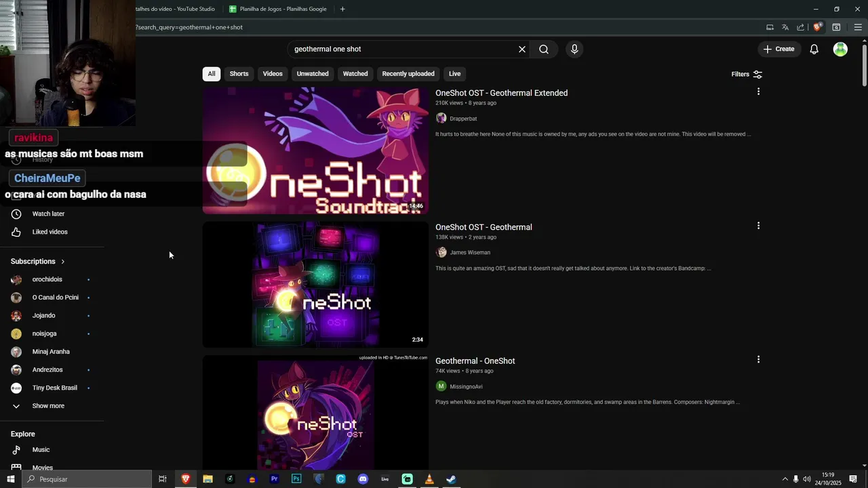Click the translate page icon in address bar
Screen dimensions: 868x488
(785, 27)
